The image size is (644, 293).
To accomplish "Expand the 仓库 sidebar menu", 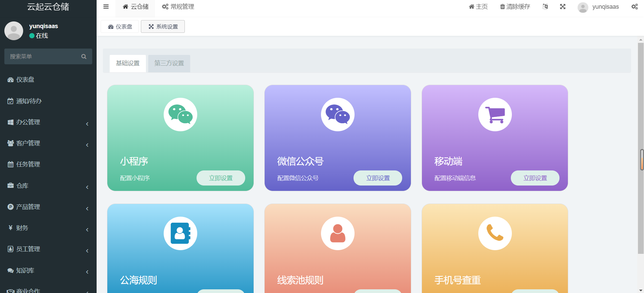I will coord(48,186).
